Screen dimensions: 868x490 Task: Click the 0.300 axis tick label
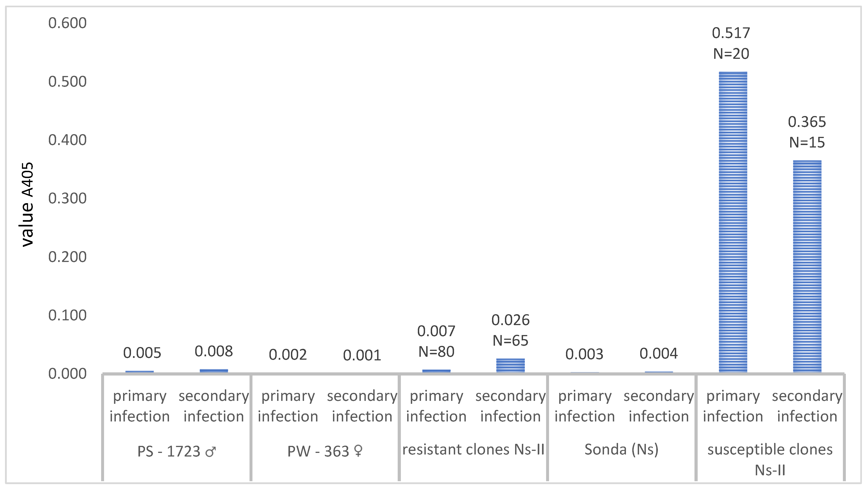(67, 198)
